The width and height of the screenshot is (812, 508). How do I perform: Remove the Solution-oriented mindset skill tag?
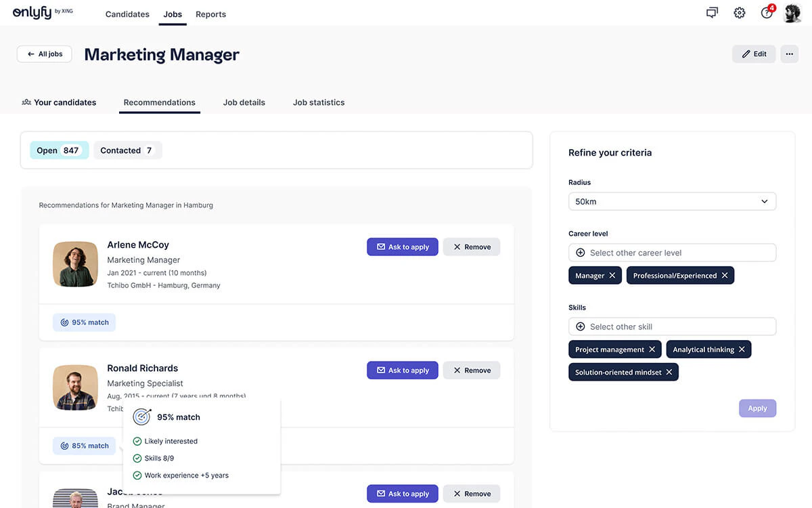pos(669,372)
